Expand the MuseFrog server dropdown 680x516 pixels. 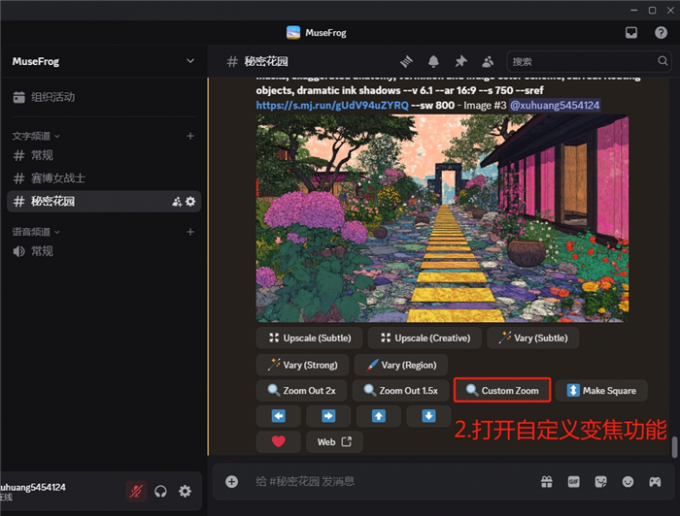click(x=190, y=61)
